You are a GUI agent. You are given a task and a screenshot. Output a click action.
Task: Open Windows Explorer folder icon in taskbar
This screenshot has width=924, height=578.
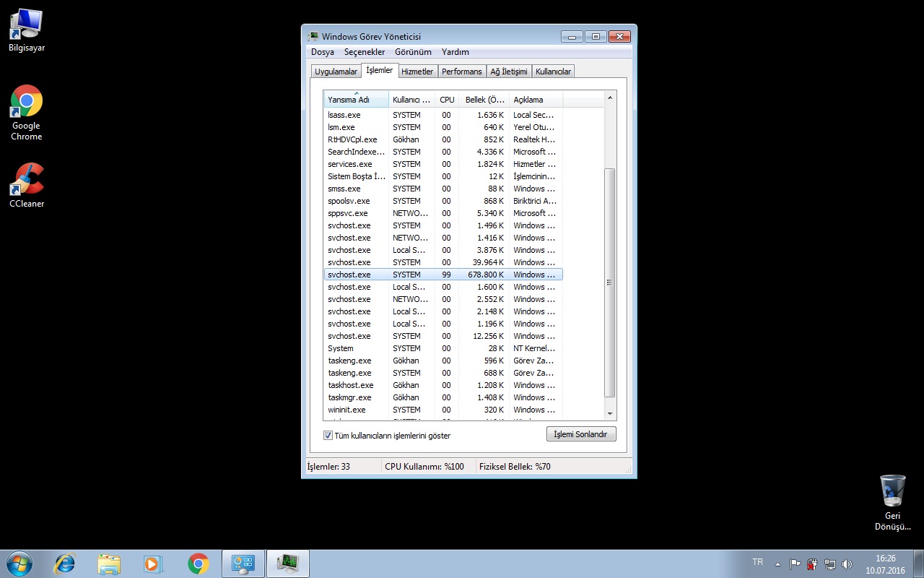pyautogui.click(x=109, y=564)
